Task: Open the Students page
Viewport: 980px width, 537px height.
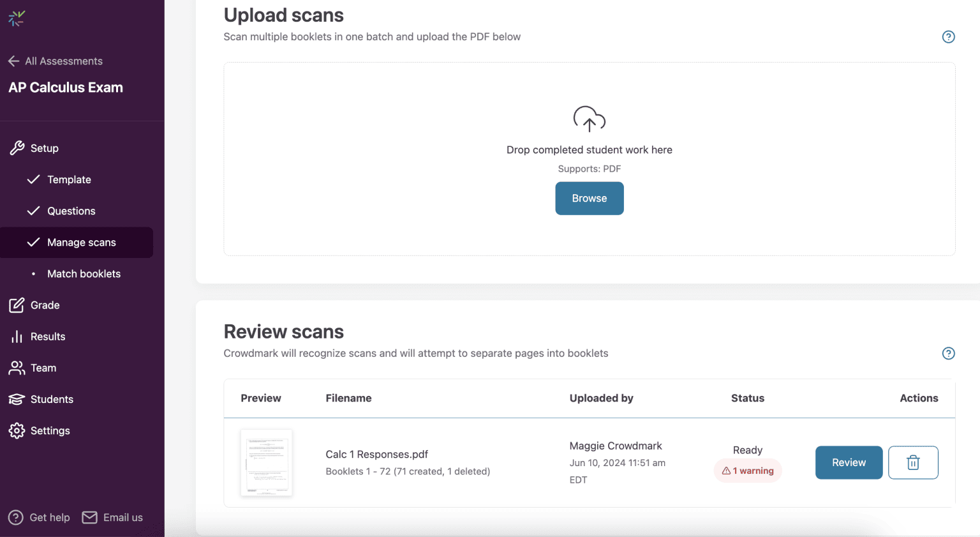Action: pyautogui.click(x=52, y=399)
